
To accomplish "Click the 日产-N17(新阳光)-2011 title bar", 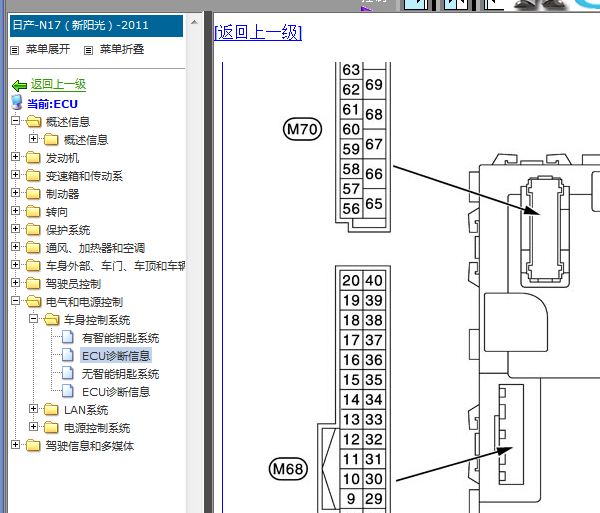I will (96, 26).
